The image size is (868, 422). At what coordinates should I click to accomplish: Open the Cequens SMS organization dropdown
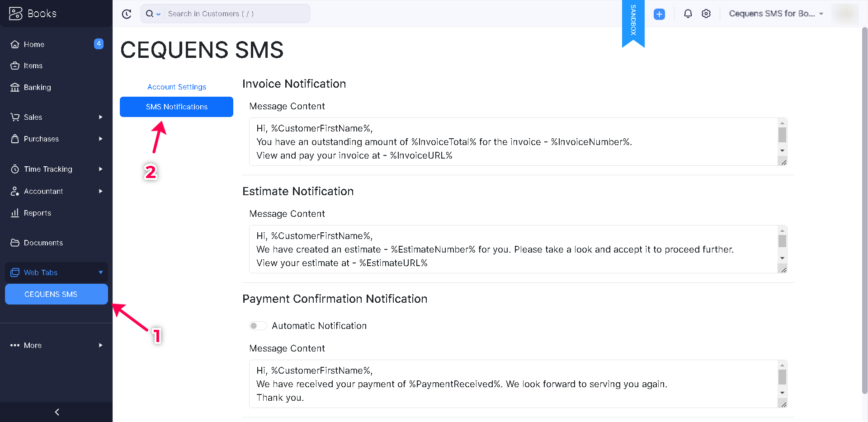(x=776, y=14)
